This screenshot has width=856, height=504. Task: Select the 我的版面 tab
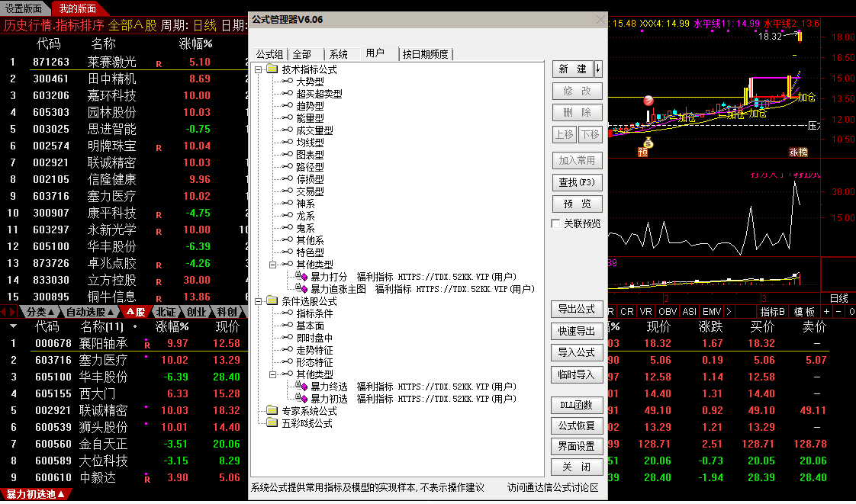78,8
